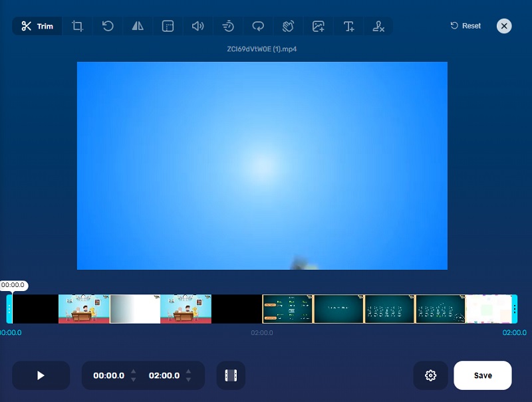The width and height of the screenshot is (532, 402).
Task: Play the video preview
Action: coord(41,375)
